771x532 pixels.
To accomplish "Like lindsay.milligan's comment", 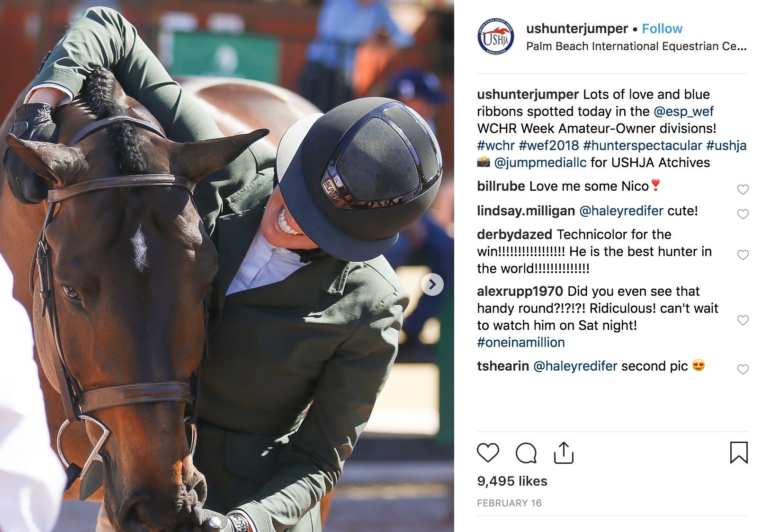I will (x=743, y=214).
